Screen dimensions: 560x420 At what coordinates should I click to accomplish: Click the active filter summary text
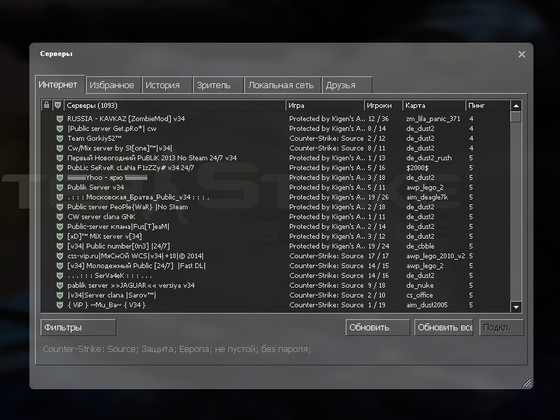[x=177, y=349]
